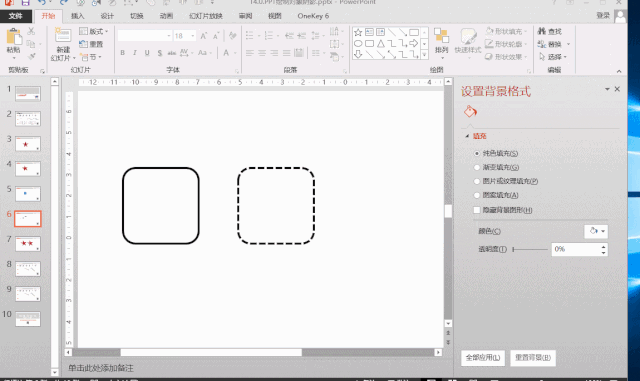Image resolution: width=640 pixels, height=381 pixels.
Task: Open Format Background pane options arrow
Action: 607,89
